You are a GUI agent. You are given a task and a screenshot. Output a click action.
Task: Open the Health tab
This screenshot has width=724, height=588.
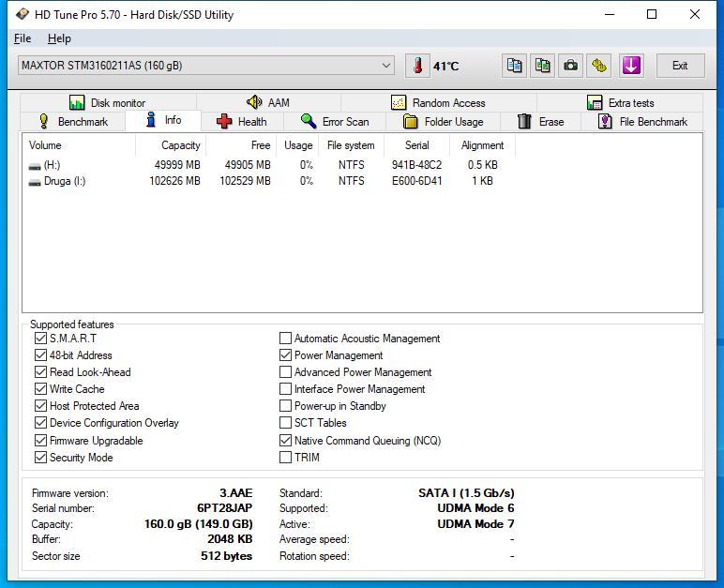tap(242, 122)
